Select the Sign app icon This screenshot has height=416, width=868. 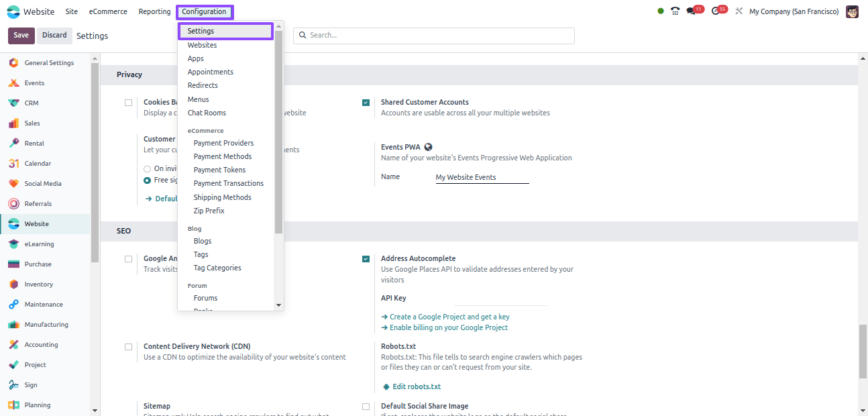pos(13,385)
